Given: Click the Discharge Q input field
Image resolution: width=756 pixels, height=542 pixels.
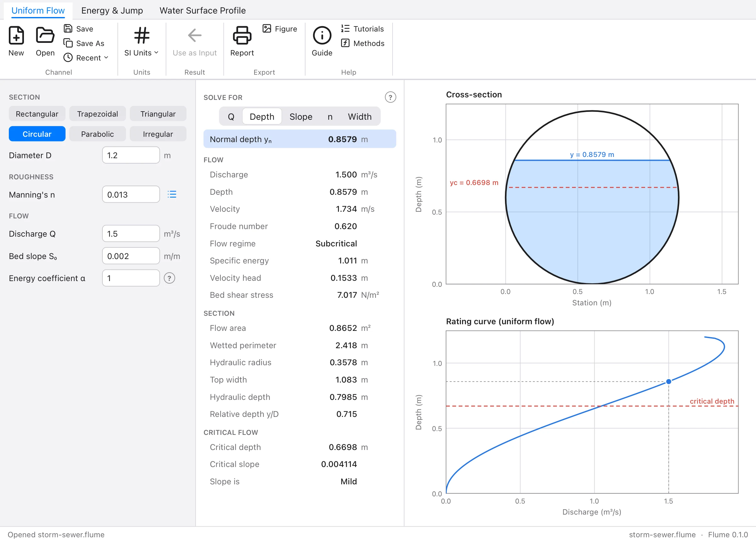Looking at the screenshot, I should (131, 234).
